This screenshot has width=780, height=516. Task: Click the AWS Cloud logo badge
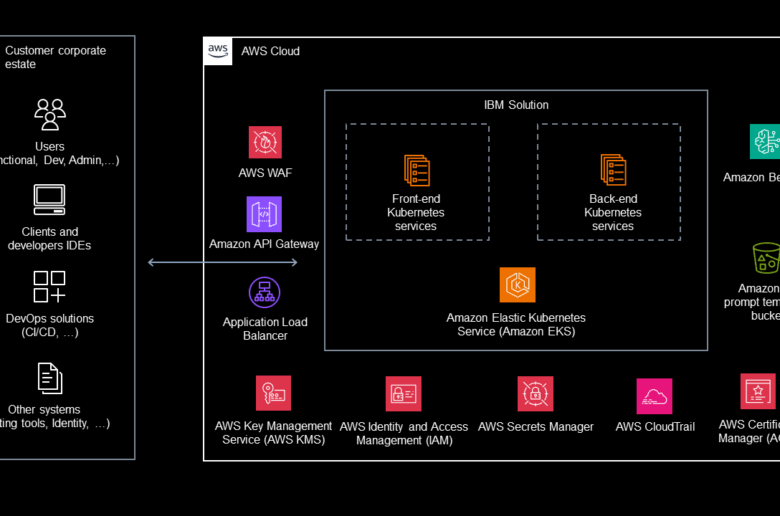point(218,51)
